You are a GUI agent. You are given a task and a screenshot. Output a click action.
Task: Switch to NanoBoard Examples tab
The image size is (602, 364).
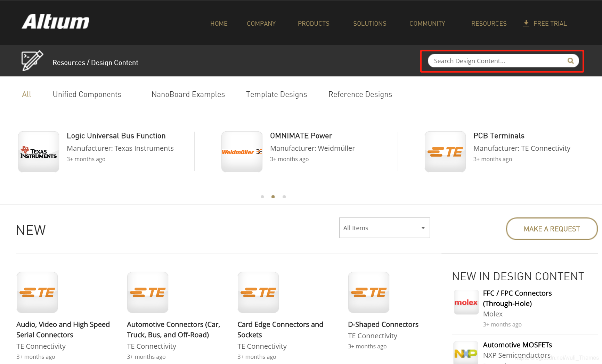click(x=188, y=94)
